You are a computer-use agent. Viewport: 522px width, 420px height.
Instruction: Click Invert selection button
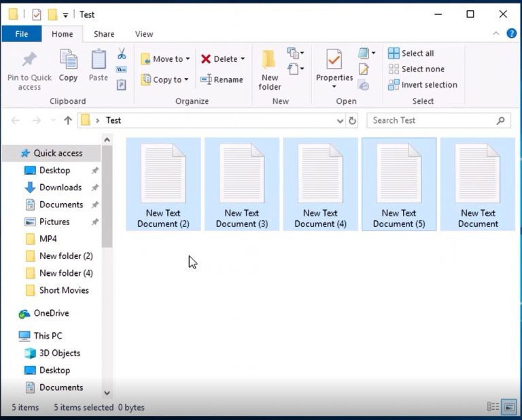tap(423, 85)
